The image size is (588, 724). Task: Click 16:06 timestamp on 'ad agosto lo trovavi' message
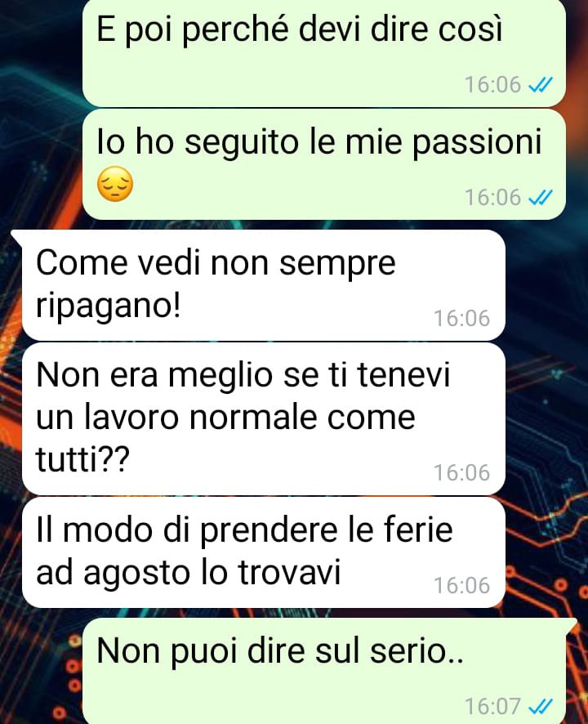[x=461, y=585]
